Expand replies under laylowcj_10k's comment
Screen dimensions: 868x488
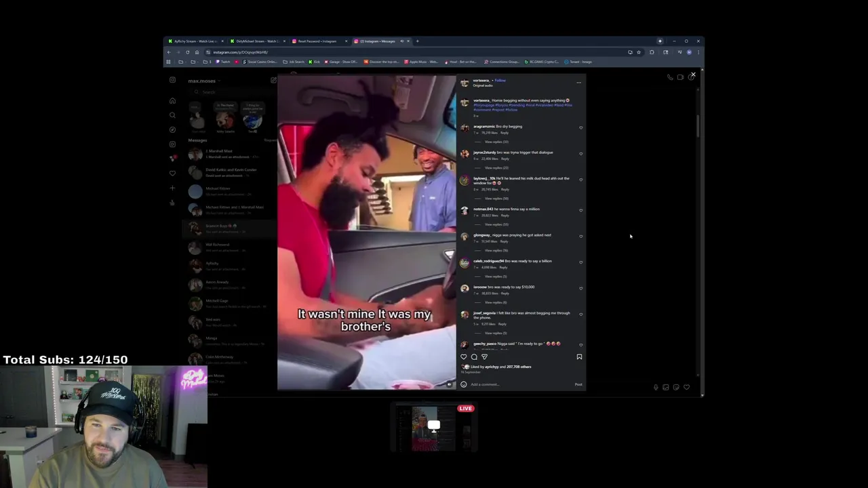point(496,198)
